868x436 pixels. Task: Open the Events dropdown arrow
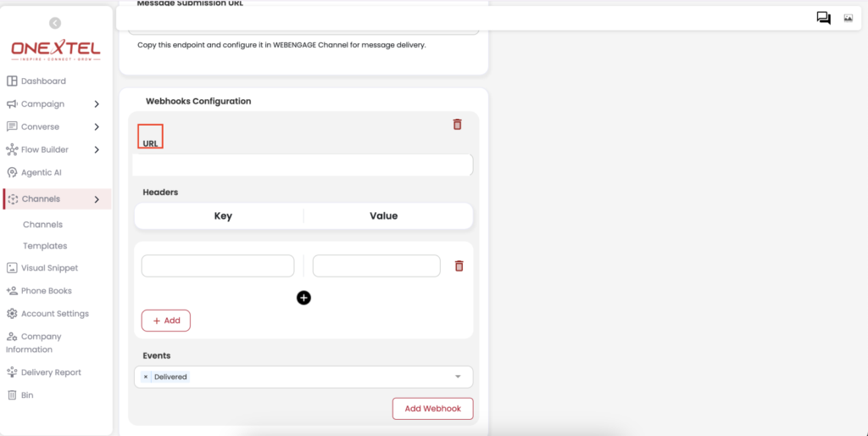click(458, 377)
